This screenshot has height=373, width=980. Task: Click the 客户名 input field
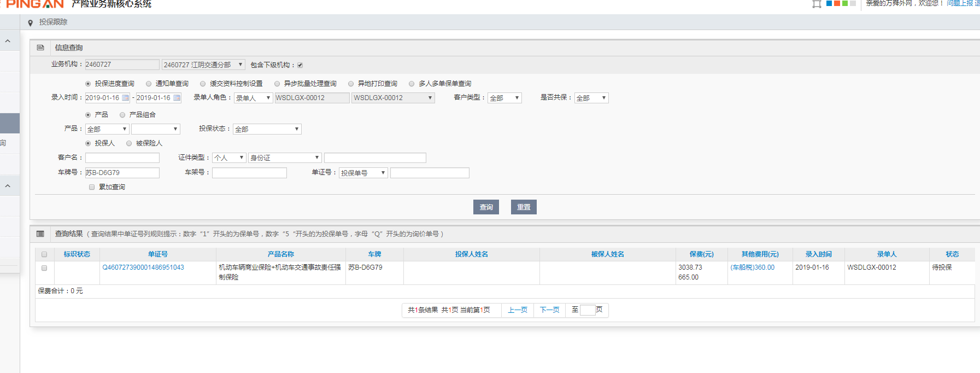(122, 158)
